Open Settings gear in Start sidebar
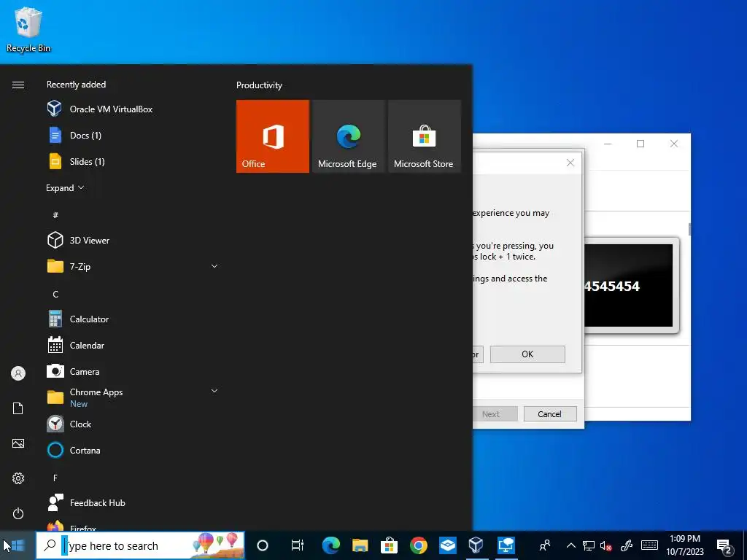Screen dimensions: 747x560 coord(18,478)
